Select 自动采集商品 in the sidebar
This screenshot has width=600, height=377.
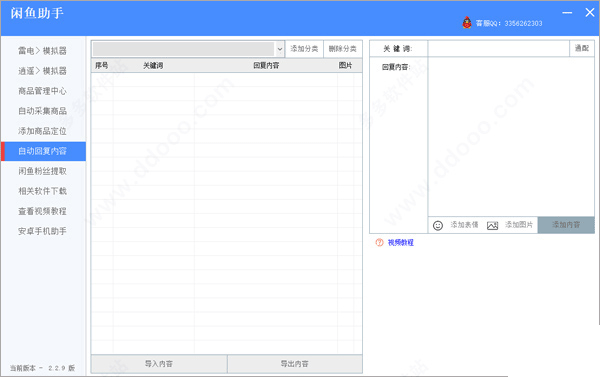coord(42,111)
